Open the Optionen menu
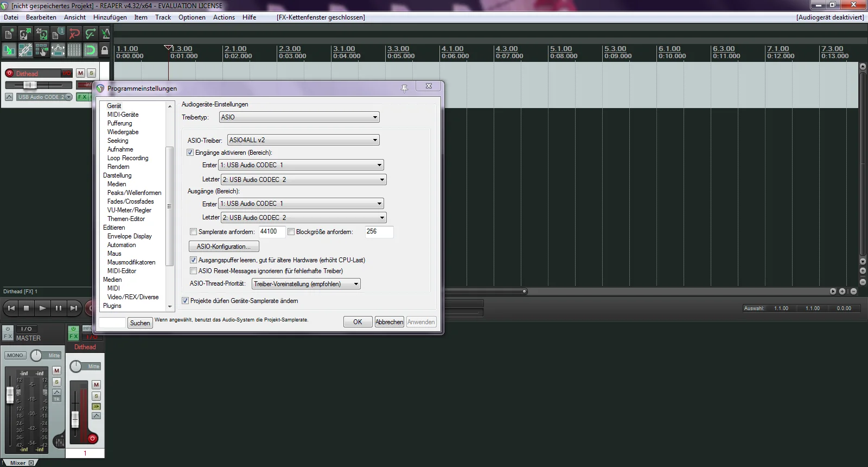This screenshot has height=467, width=868. 192,17
